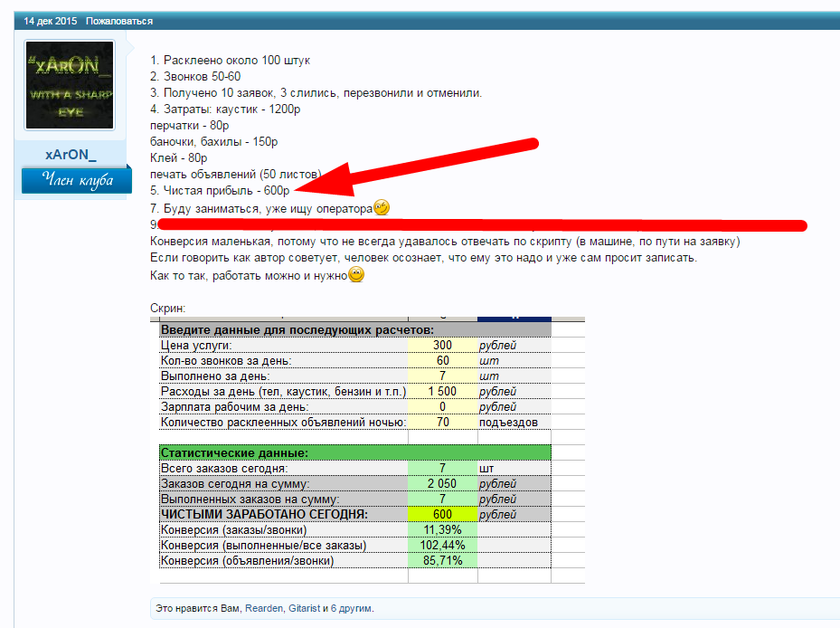Click the post date '14 дек 2015'
The image size is (840, 628).
pyautogui.click(x=51, y=21)
